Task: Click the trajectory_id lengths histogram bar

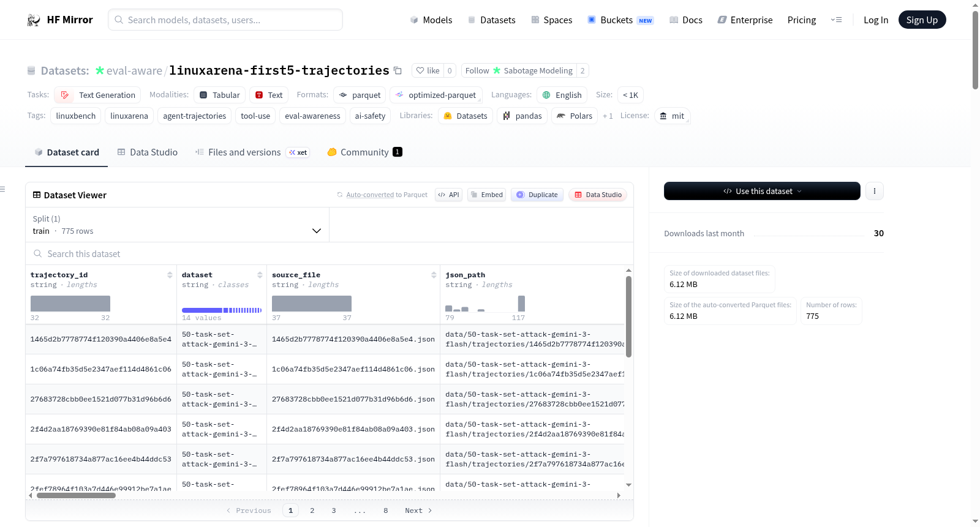Action: [x=70, y=304]
